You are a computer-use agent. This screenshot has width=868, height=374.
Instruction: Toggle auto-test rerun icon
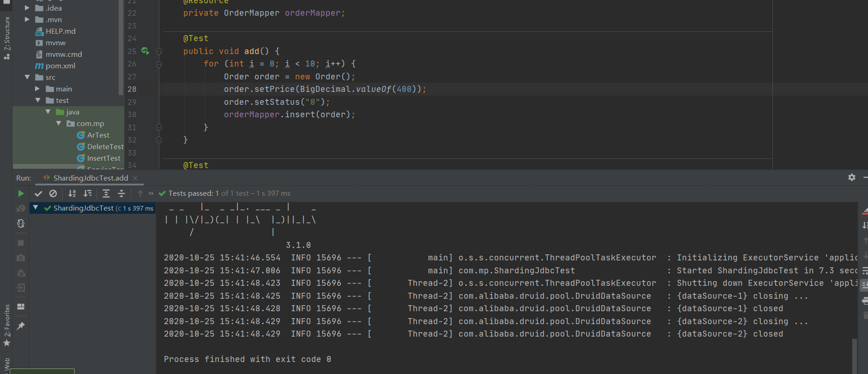[x=21, y=223]
